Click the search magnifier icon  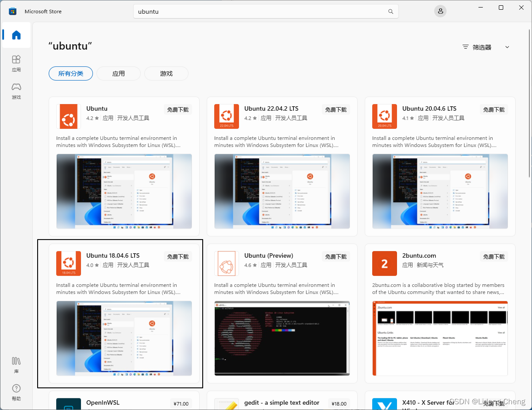point(390,12)
